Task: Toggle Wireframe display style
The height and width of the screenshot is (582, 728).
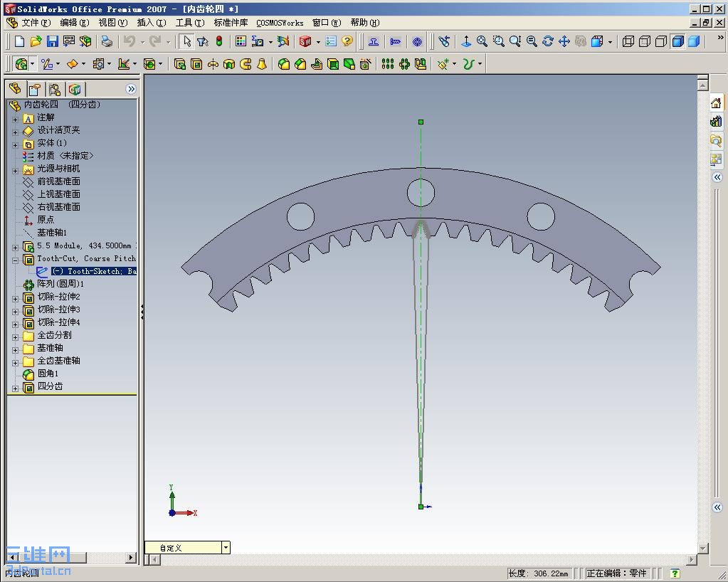Action: (x=628, y=42)
